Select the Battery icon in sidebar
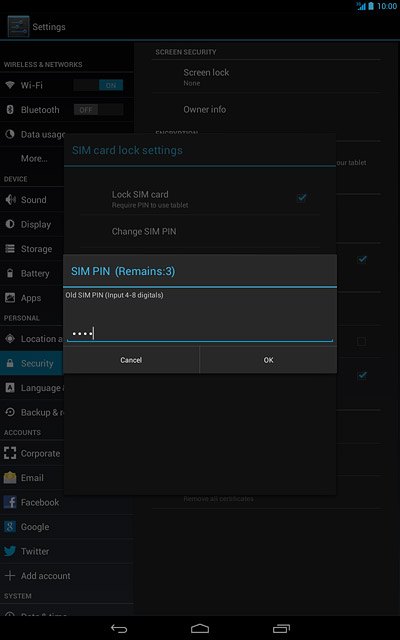400x640 pixels. pyautogui.click(x=10, y=273)
